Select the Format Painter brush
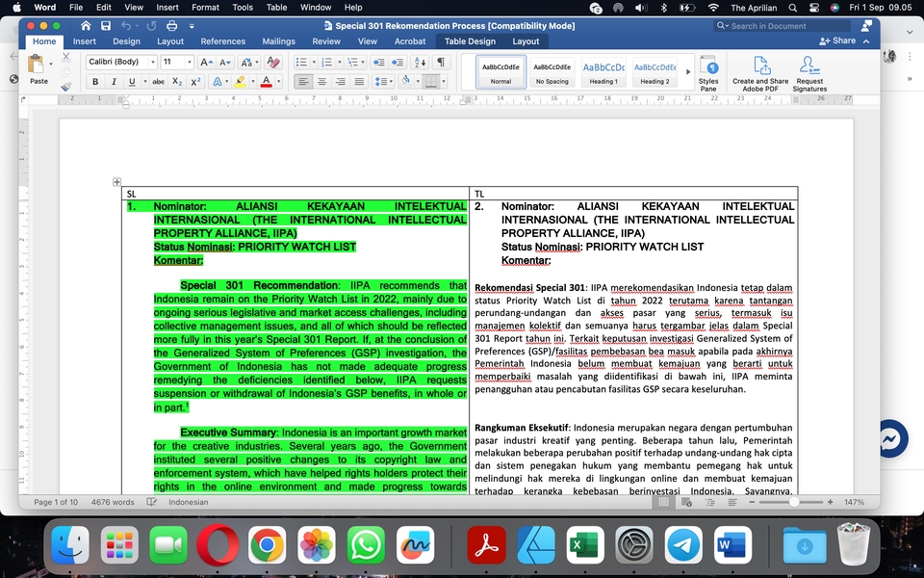The width and height of the screenshot is (924, 578). point(66,86)
